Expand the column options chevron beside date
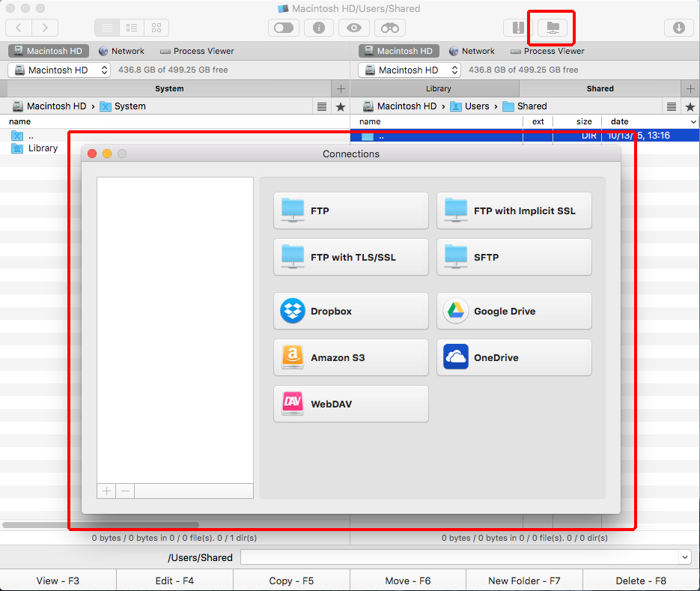700x591 pixels. (x=693, y=121)
